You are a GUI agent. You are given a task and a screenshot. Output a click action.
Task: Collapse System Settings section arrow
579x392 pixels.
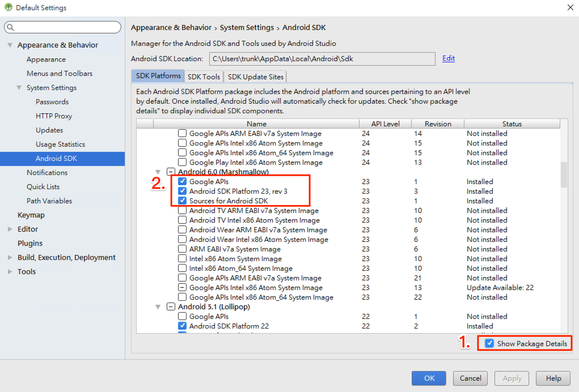[x=19, y=88]
